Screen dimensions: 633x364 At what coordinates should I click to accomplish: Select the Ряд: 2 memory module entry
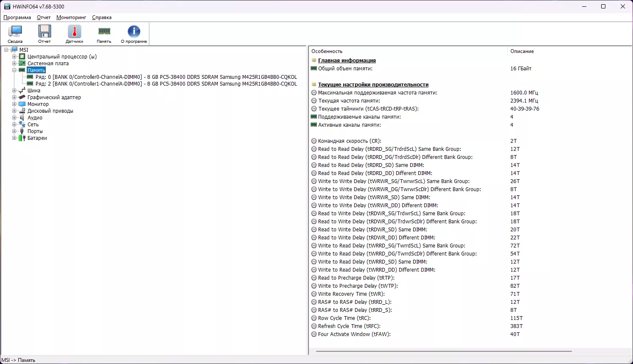(166, 84)
